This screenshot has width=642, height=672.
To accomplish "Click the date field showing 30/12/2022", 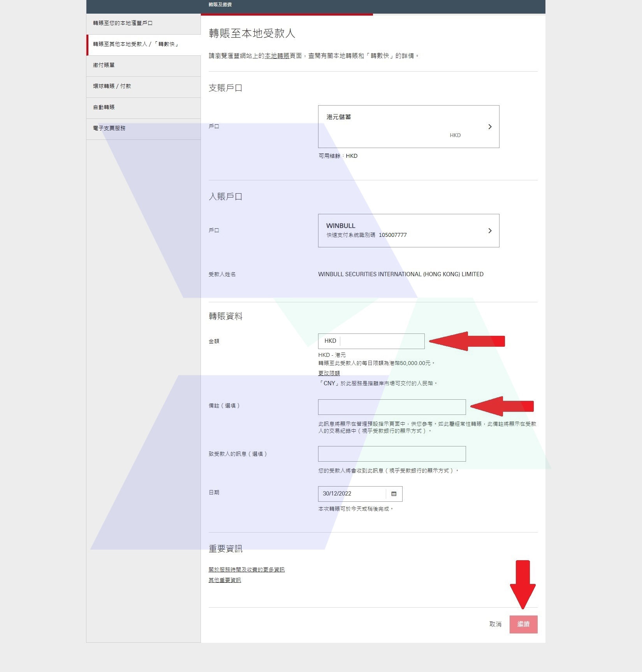I will coord(360,494).
